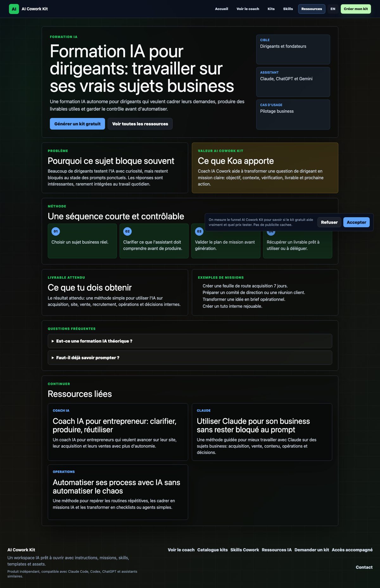Click the 'Ressources liées' heading
This screenshot has width=380, height=588.
[x=80, y=394]
